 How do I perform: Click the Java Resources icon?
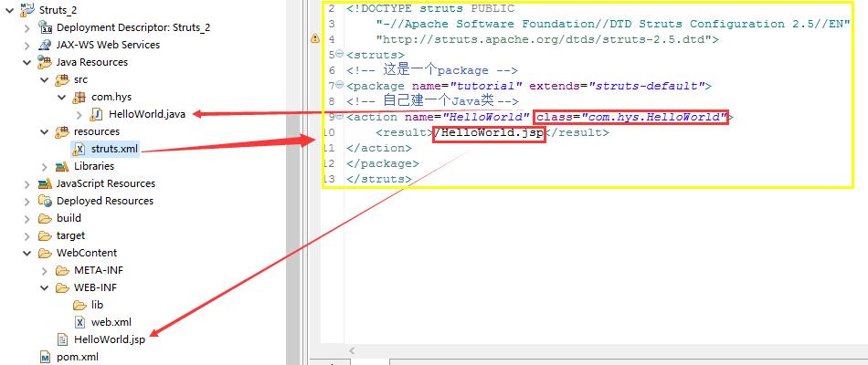[44, 62]
